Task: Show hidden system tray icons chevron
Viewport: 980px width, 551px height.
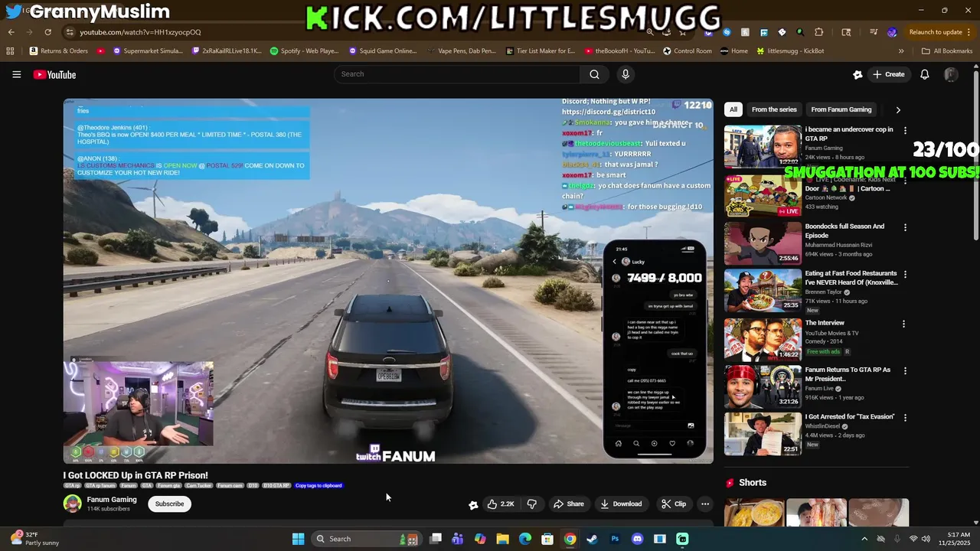Action: click(864, 539)
